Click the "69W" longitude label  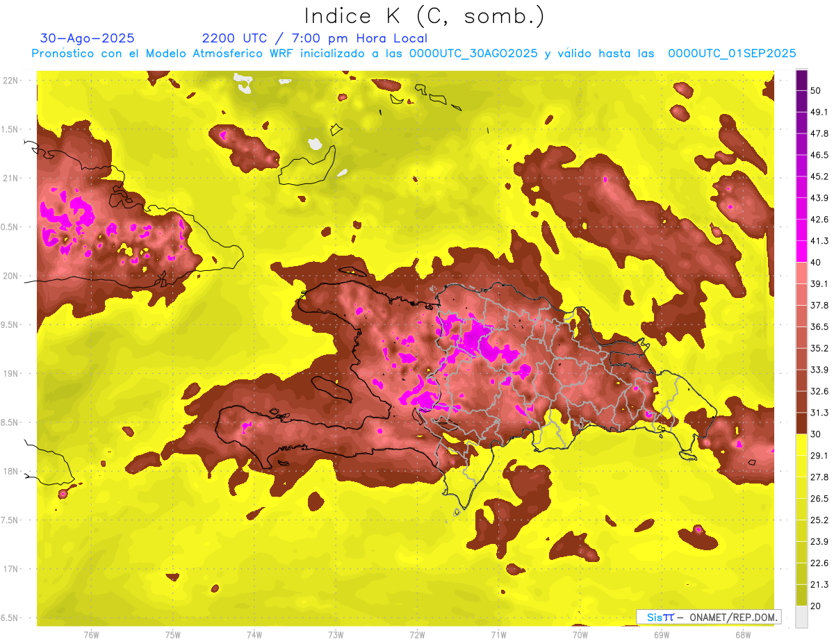(661, 634)
